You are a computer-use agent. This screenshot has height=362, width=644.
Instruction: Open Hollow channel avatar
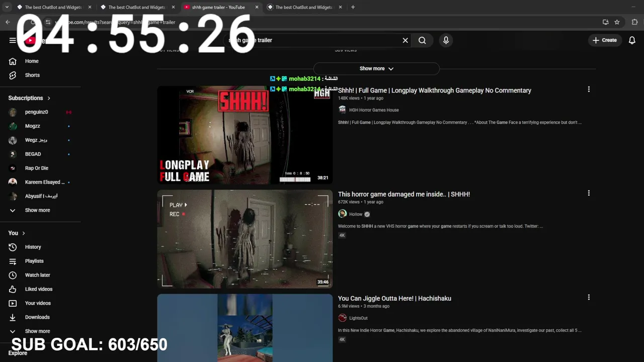point(343,214)
